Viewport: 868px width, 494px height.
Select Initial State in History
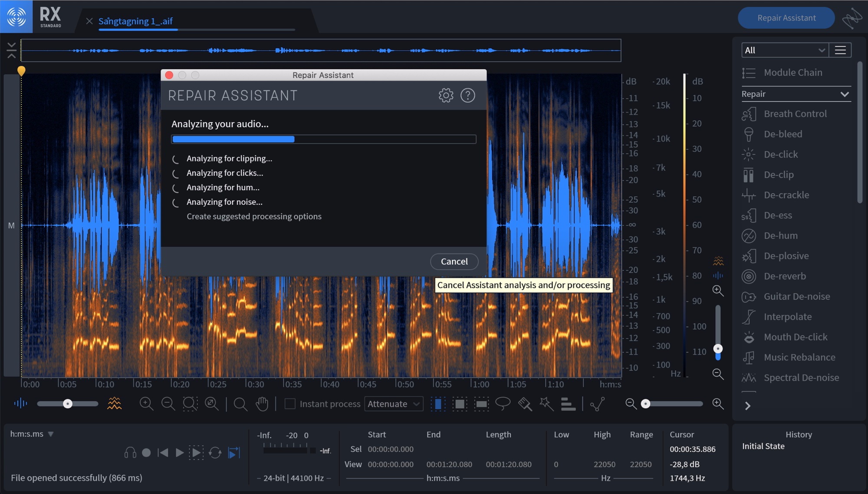point(763,446)
